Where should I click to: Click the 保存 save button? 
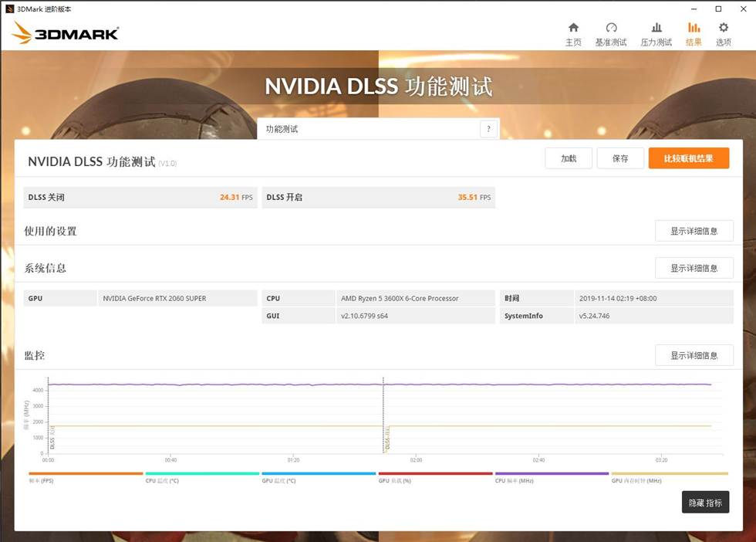coord(620,158)
